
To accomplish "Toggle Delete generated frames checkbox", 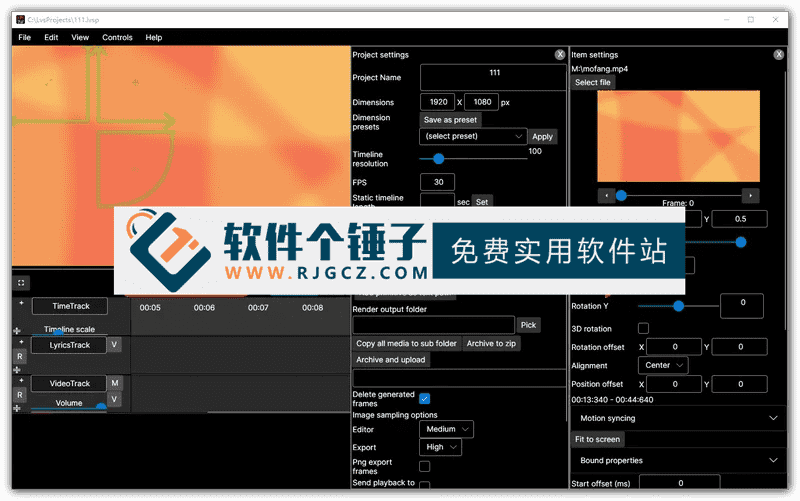I will click(424, 398).
